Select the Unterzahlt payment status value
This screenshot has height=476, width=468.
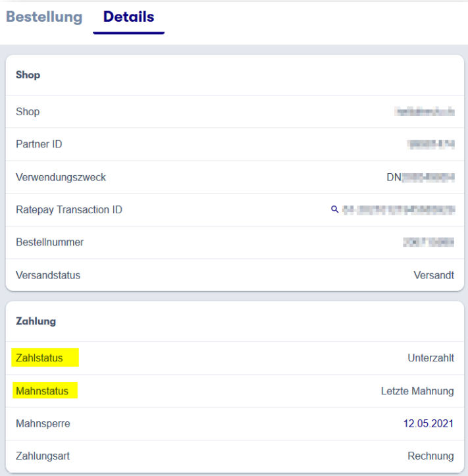click(430, 358)
